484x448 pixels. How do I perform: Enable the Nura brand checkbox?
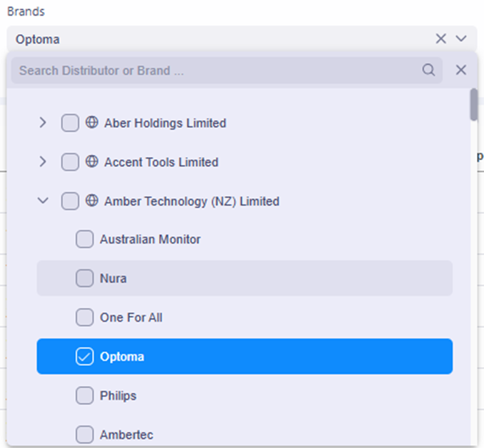click(x=84, y=279)
